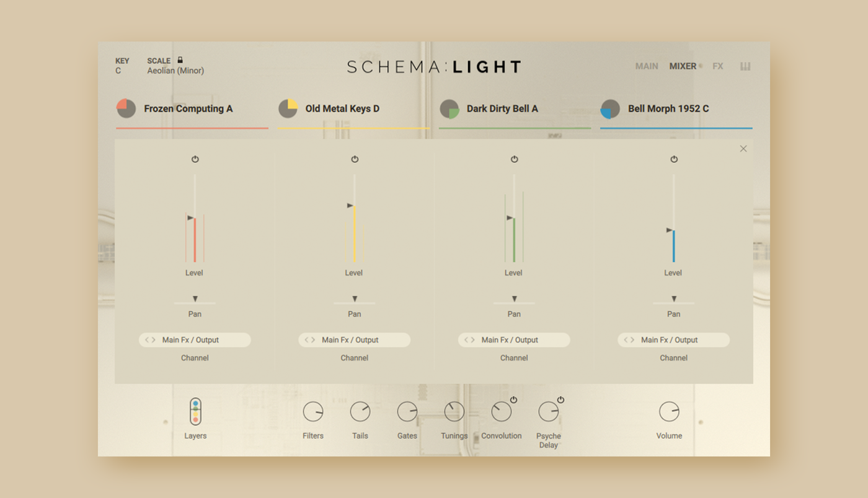Click the scale lock icon

pos(180,60)
